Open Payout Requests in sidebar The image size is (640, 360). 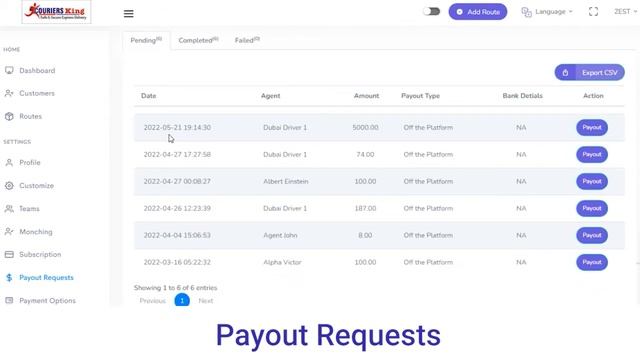pyautogui.click(x=47, y=278)
